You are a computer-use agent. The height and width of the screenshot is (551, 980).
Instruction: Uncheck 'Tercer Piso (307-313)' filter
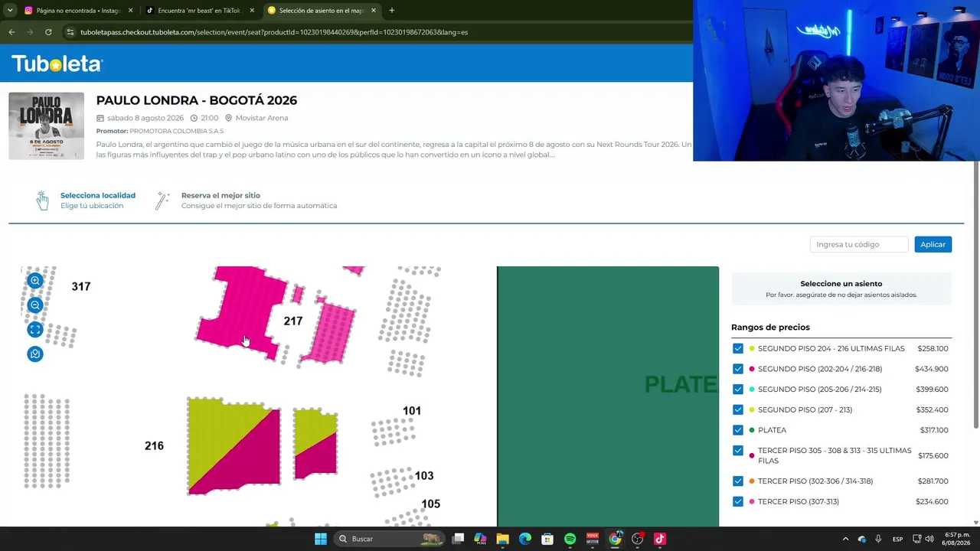point(738,501)
